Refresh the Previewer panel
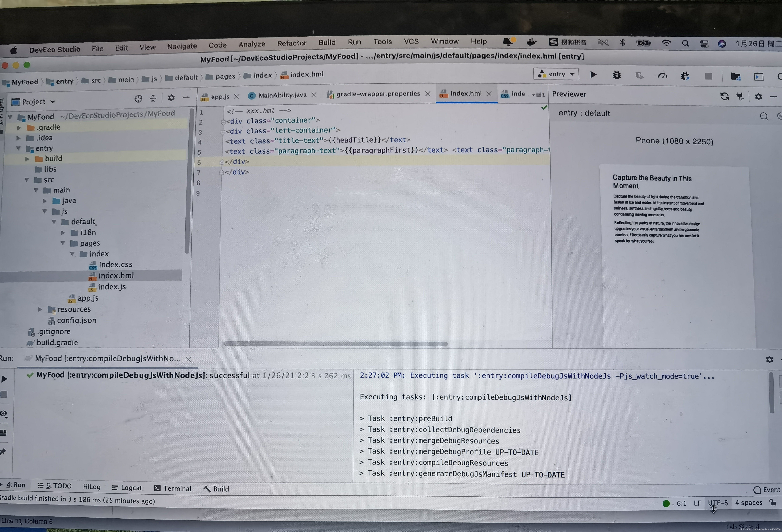782x532 pixels. [x=724, y=97]
